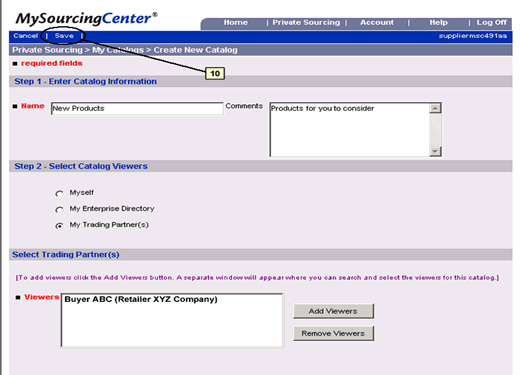Click the Home navigation tab

(x=236, y=23)
